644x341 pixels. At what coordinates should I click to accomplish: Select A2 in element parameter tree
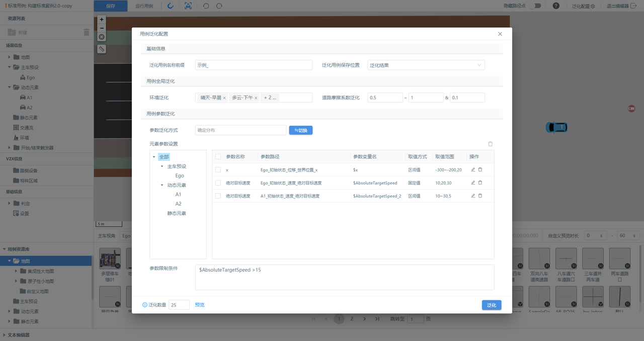178,204
